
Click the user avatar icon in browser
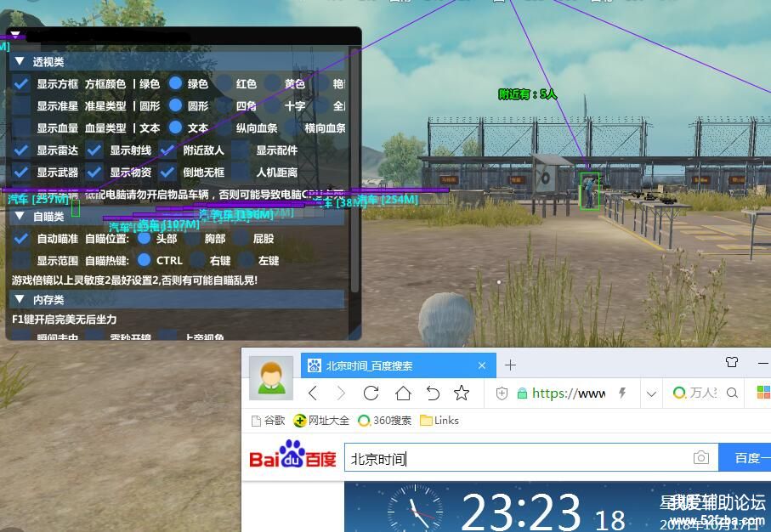(271, 378)
